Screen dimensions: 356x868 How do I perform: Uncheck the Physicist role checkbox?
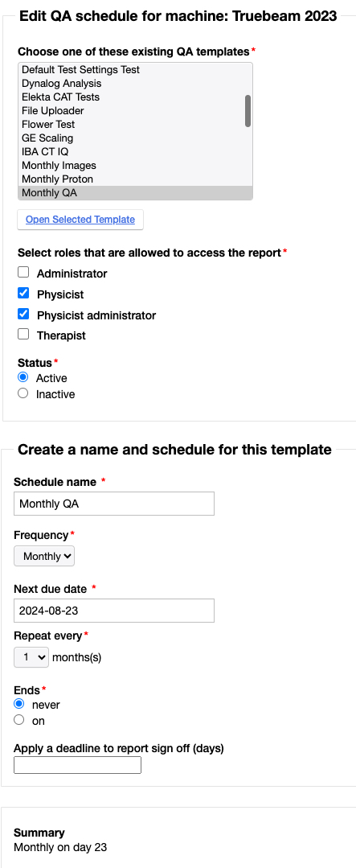point(23,293)
